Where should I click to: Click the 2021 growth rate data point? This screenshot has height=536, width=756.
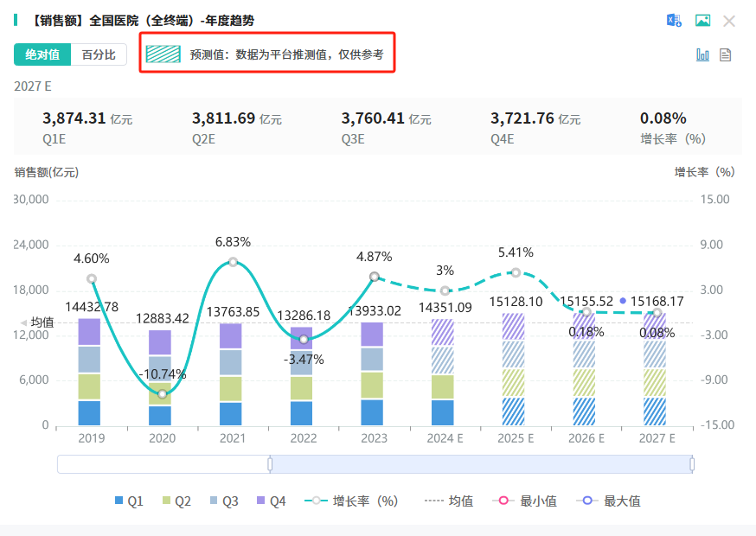233,262
